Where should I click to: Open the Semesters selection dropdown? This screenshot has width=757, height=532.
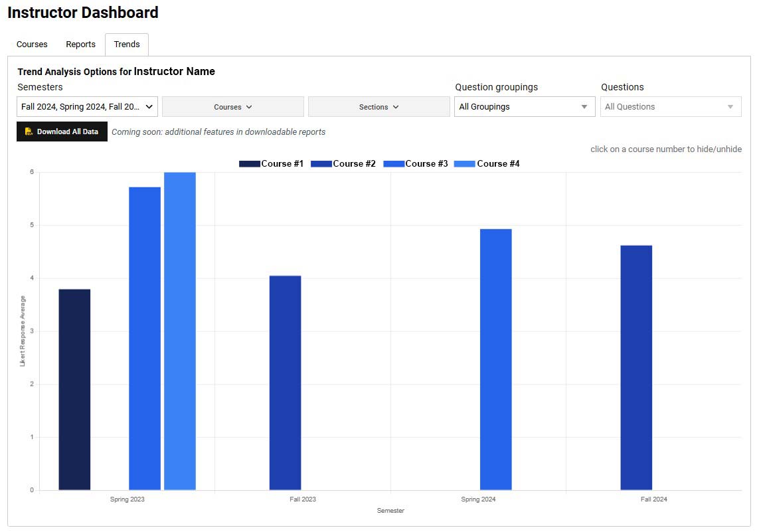click(x=86, y=106)
